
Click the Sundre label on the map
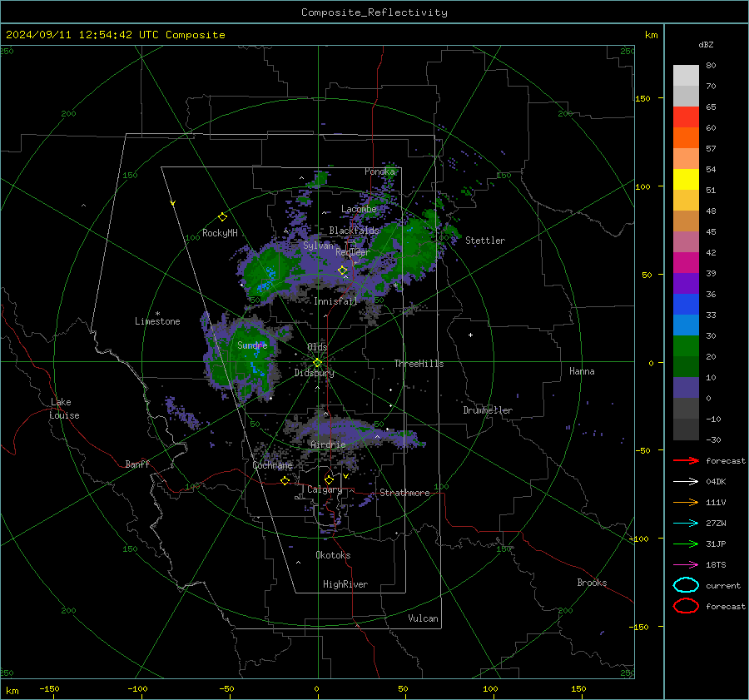(x=252, y=345)
